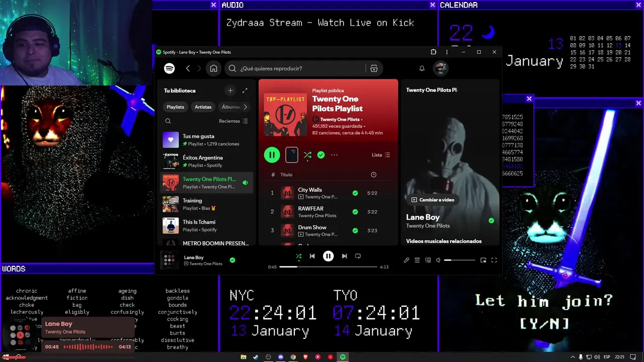Viewport: 644px width, 362px height.
Task: Open the user profile avatar
Action: 441,68
